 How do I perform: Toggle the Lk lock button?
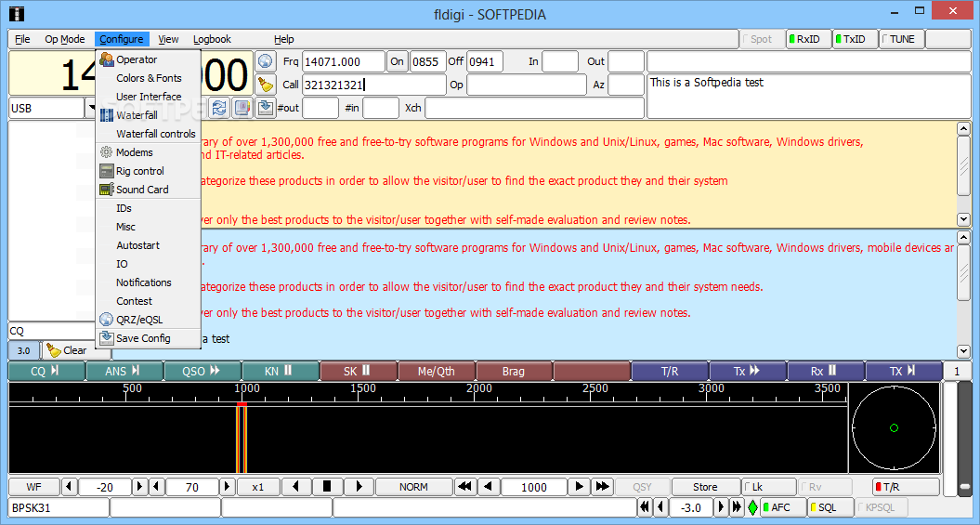pyautogui.click(x=768, y=487)
